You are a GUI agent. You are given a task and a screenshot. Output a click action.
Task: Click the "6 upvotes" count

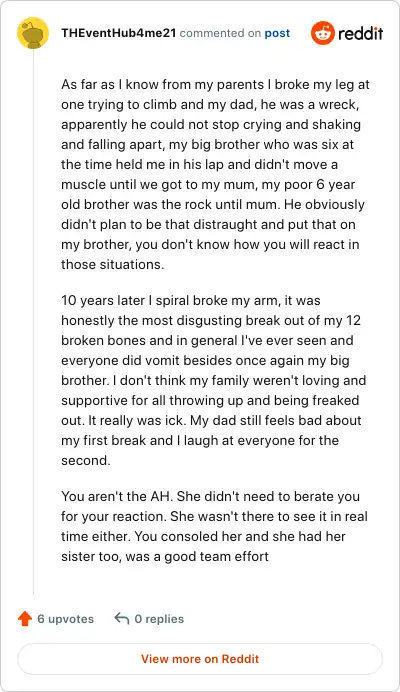(x=65, y=619)
